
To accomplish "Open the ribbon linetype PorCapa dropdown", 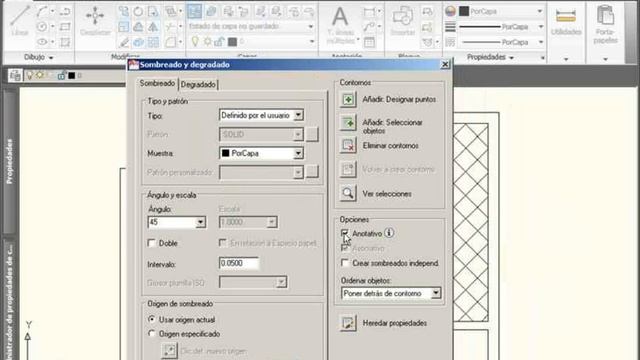I will (x=541, y=42).
